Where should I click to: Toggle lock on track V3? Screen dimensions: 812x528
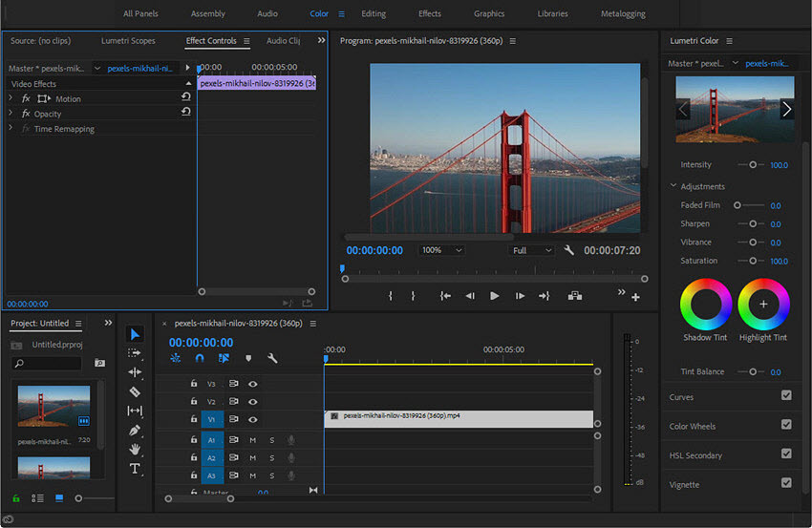(x=194, y=384)
